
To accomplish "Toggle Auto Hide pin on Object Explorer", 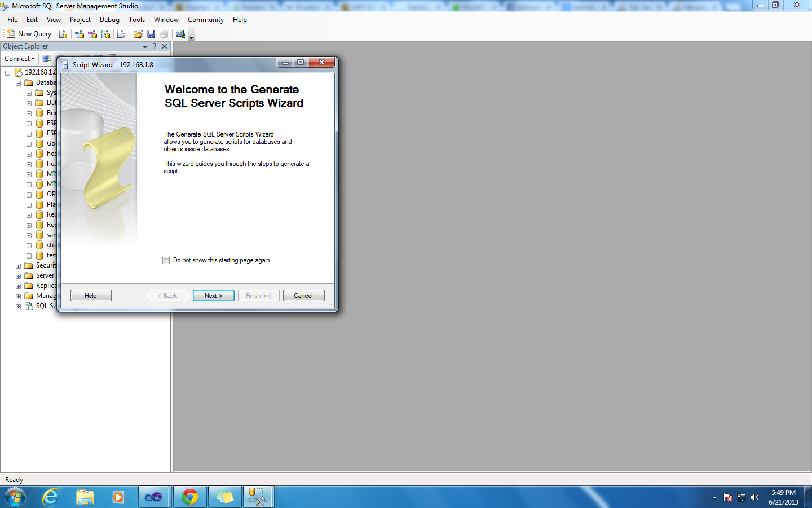I will [x=155, y=46].
